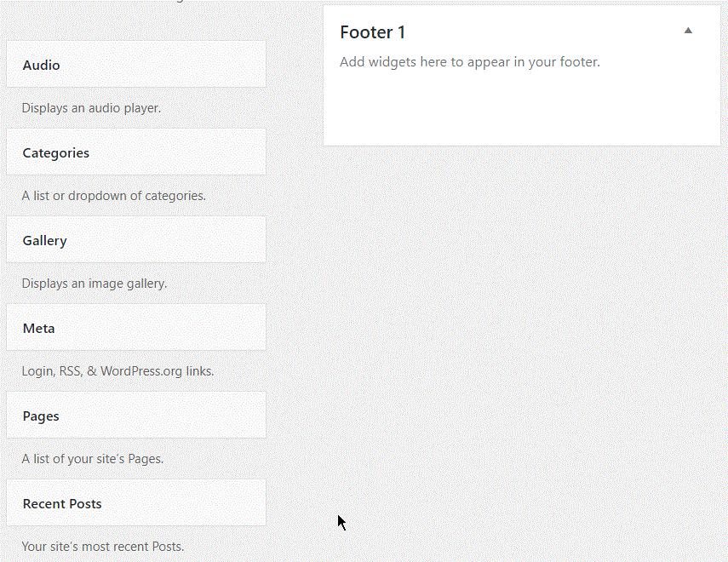Select the Gallery widget
Image resolution: width=728 pixels, height=562 pixels.
(x=136, y=239)
